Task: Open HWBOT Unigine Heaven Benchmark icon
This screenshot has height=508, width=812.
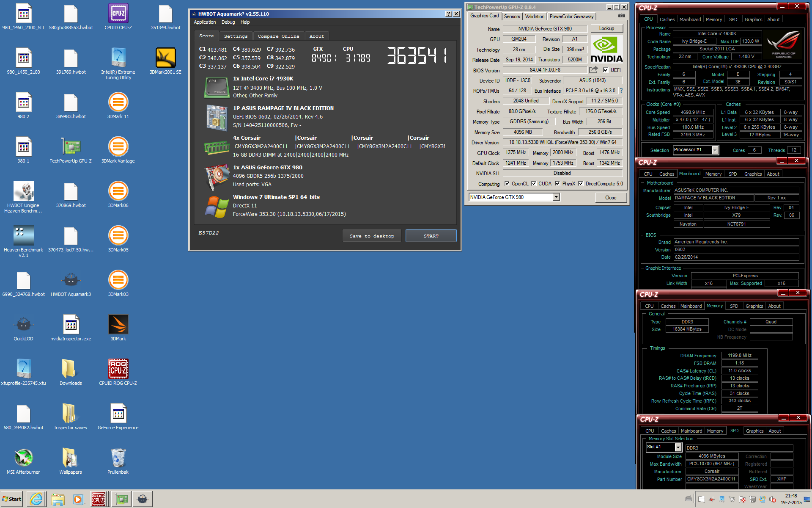Action: [23, 197]
